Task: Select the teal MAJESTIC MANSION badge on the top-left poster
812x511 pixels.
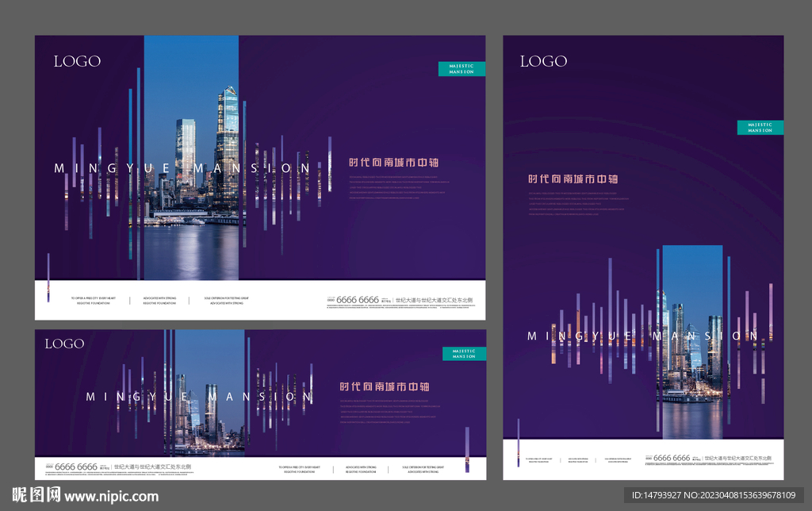Action: [462, 69]
